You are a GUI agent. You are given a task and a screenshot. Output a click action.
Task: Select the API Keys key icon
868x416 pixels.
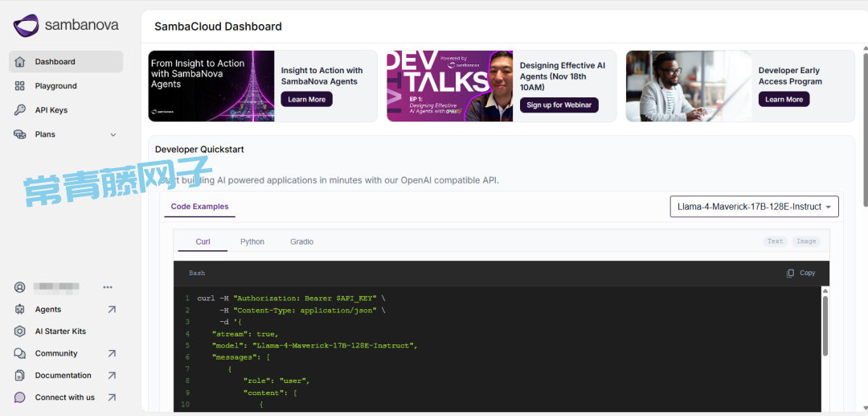coord(20,110)
